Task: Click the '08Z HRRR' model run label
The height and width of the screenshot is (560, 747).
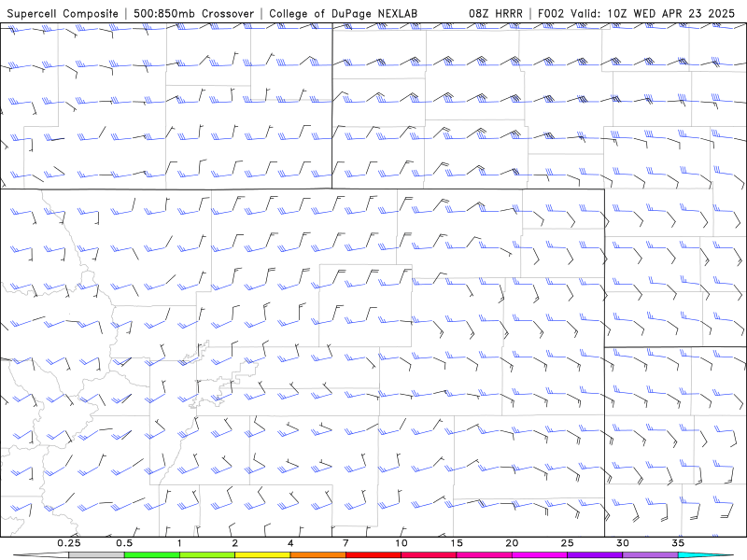Action: point(496,13)
